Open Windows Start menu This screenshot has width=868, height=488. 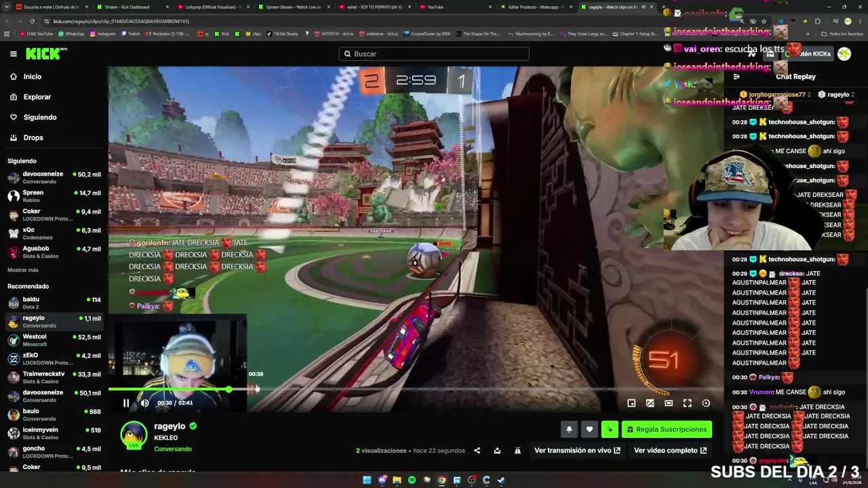[x=367, y=480]
